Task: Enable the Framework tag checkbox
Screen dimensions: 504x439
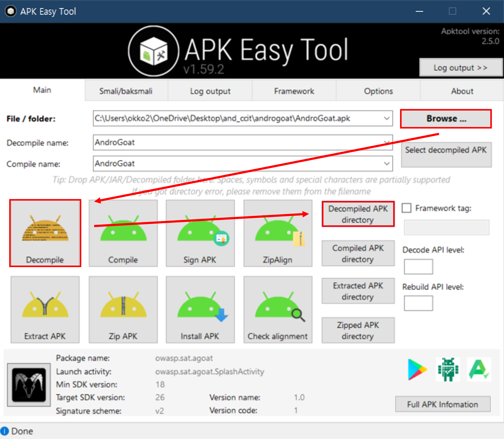Action: (406, 208)
